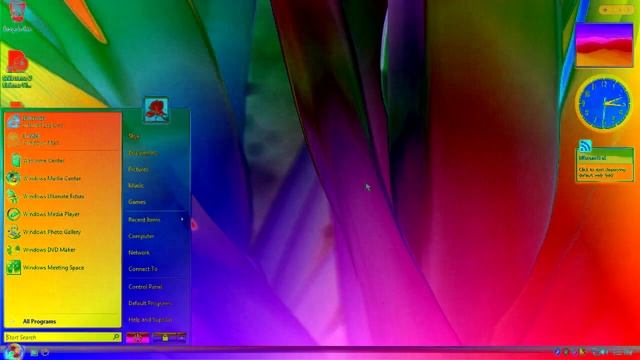Click the sidebar add gadgets control bar

[616, 9]
